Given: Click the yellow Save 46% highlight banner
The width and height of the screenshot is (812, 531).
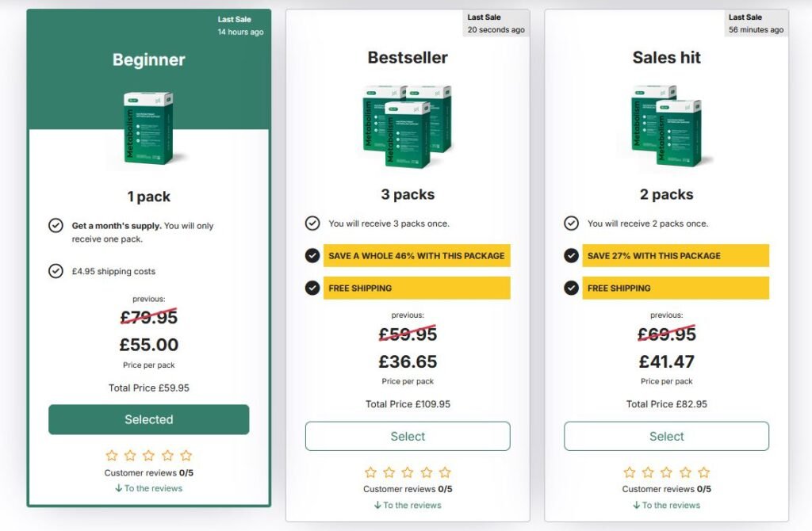Looking at the screenshot, I should pos(416,255).
